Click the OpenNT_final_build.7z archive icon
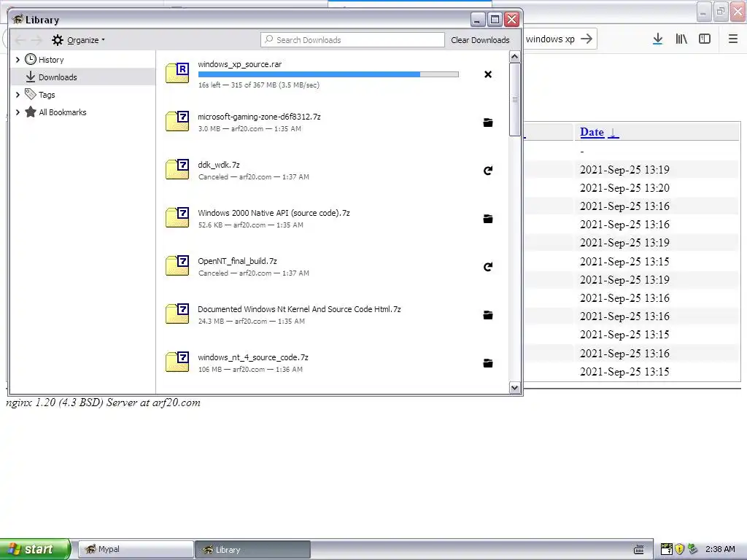This screenshot has height=560, width=747. click(x=177, y=265)
